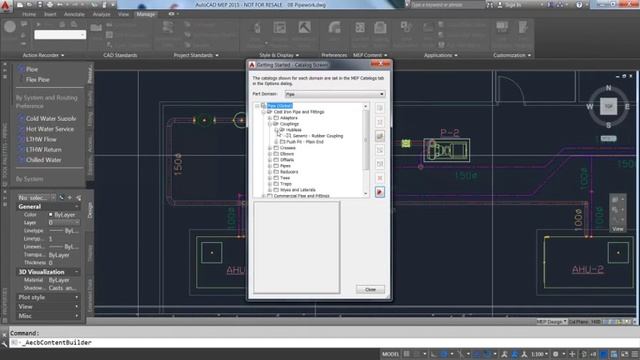Click the Save icon in the quick access toolbar
This screenshot has width=640, height=360.
click(40, 5)
